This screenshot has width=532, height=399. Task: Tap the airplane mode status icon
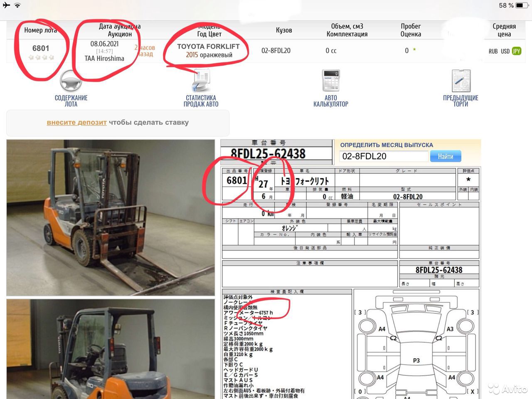[6, 5]
